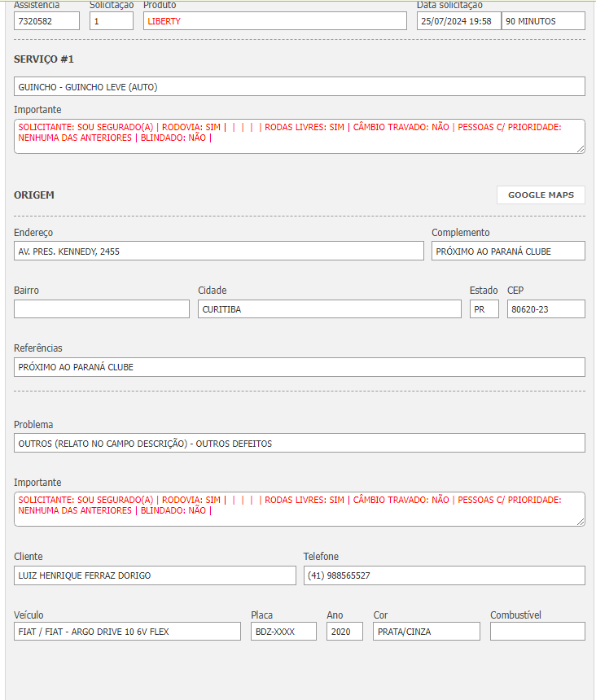Click the GUINCHO LEVE service field
This screenshot has width=596, height=700.
pos(299,86)
